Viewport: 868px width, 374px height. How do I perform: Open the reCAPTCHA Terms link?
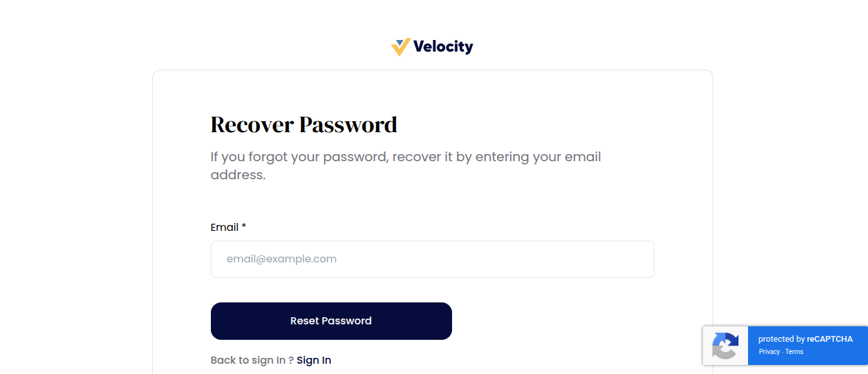(x=794, y=352)
